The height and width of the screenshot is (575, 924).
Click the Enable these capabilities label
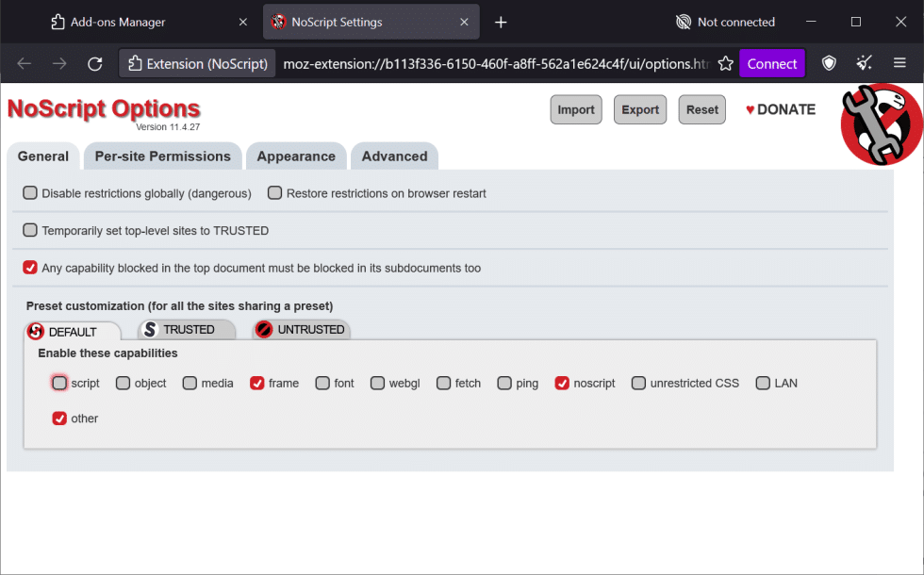coord(107,353)
